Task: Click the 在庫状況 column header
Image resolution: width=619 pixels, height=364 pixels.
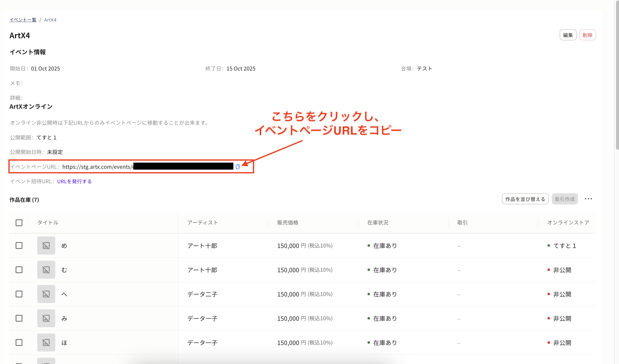Action: point(377,222)
